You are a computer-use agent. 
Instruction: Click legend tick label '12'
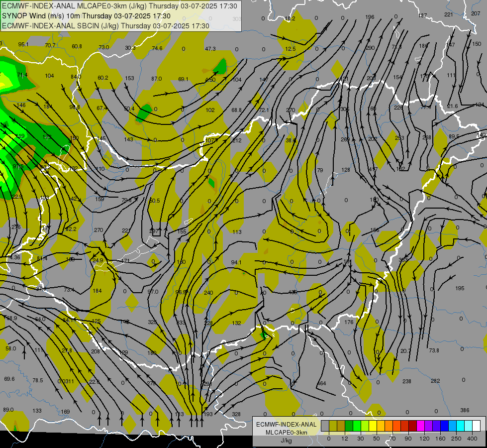tap(345, 439)
